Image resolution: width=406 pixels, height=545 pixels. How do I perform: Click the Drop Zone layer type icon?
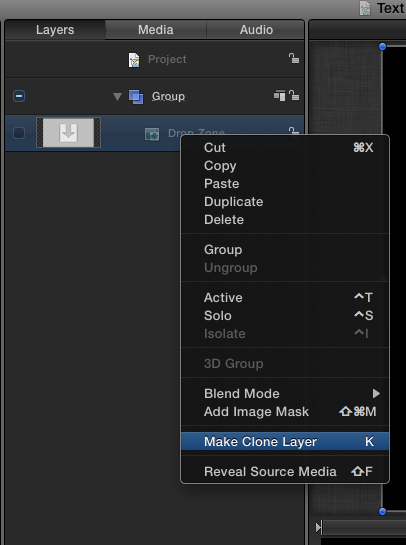[152, 134]
